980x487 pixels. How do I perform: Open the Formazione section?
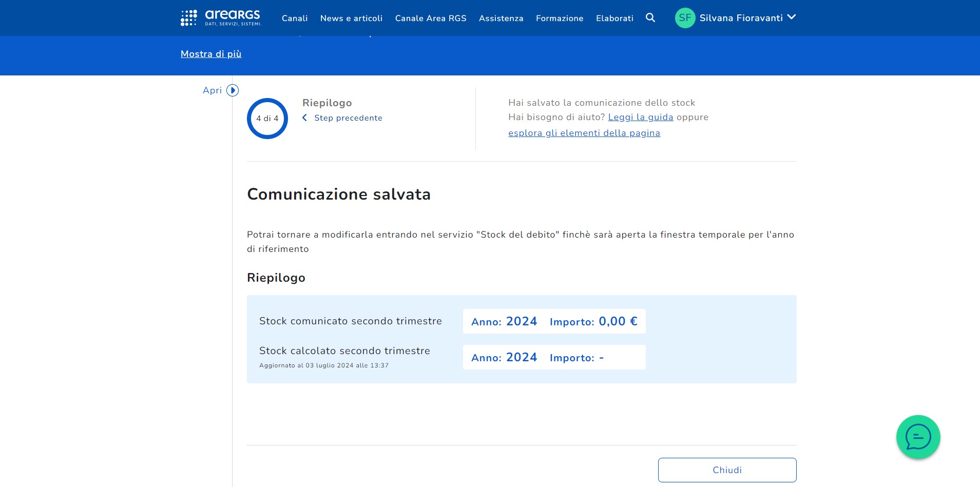pyautogui.click(x=560, y=18)
